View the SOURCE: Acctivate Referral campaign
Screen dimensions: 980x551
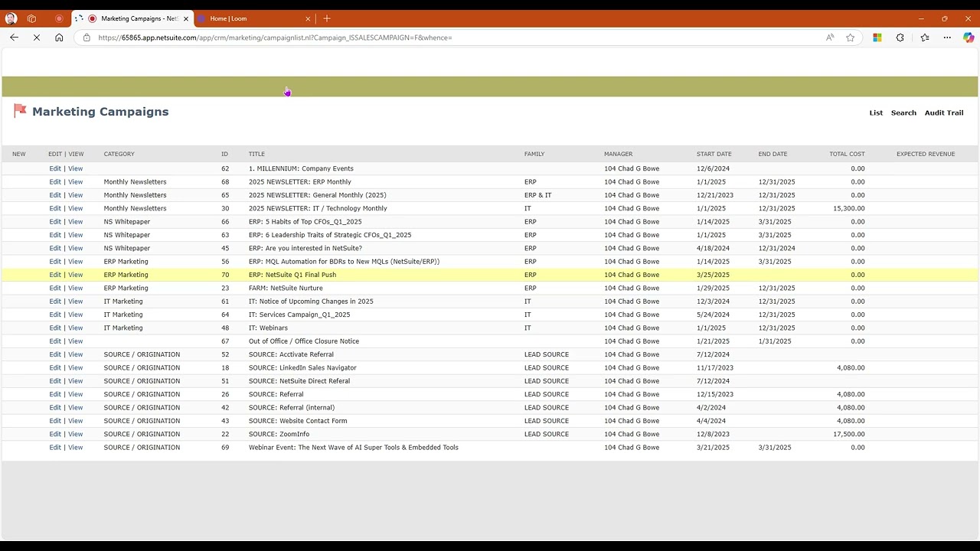[75, 354]
